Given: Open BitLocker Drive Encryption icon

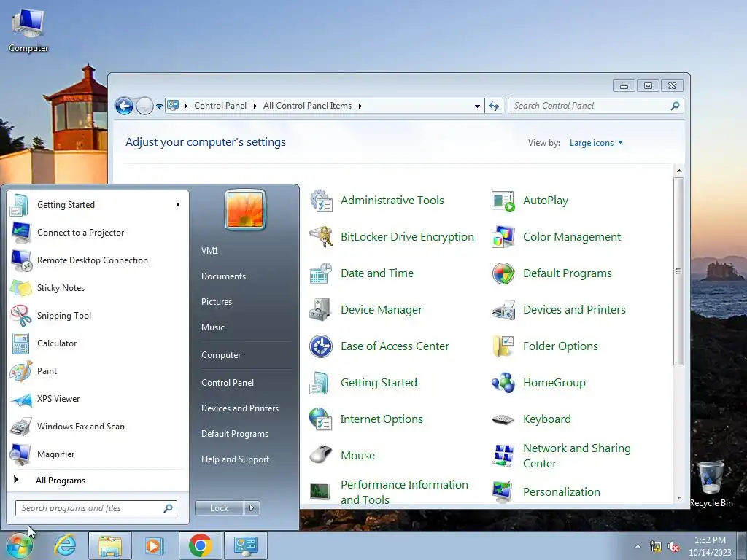Looking at the screenshot, I should pyautogui.click(x=322, y=237).
